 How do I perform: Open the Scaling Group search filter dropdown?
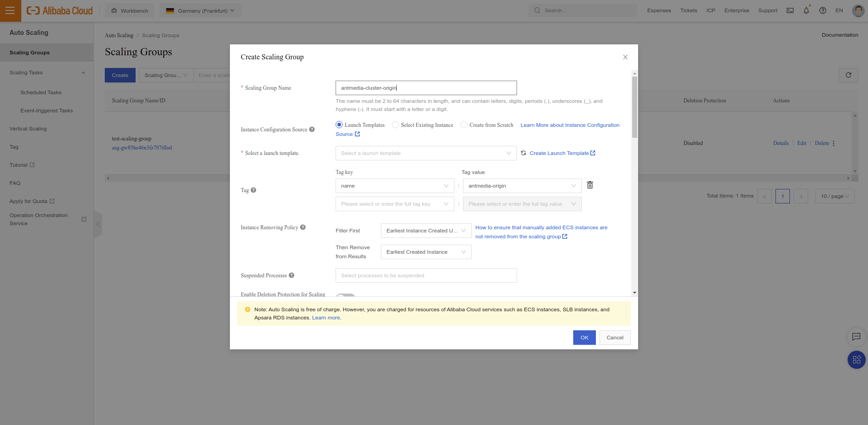point(166,75)
